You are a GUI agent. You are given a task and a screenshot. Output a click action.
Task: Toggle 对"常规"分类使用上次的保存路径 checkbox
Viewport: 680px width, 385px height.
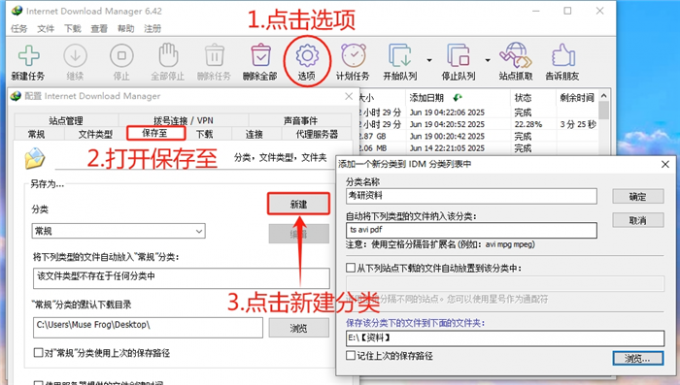[38, 352]
